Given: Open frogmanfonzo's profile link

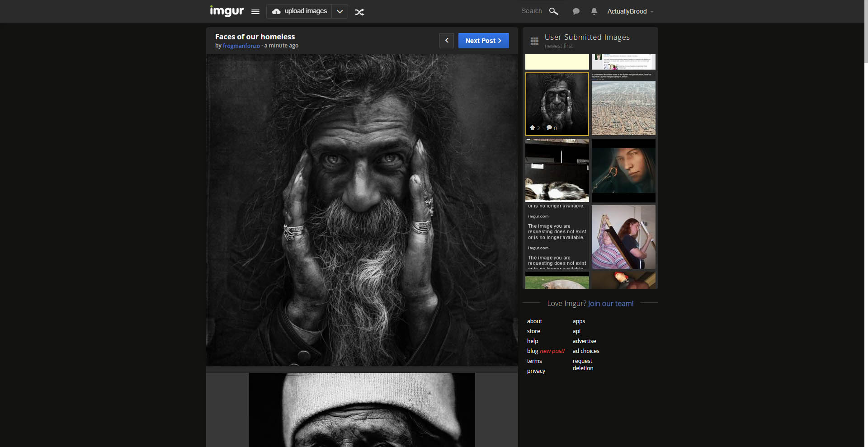Looking at the screenshot, I should pyautogui.click(x=241, y=46).
